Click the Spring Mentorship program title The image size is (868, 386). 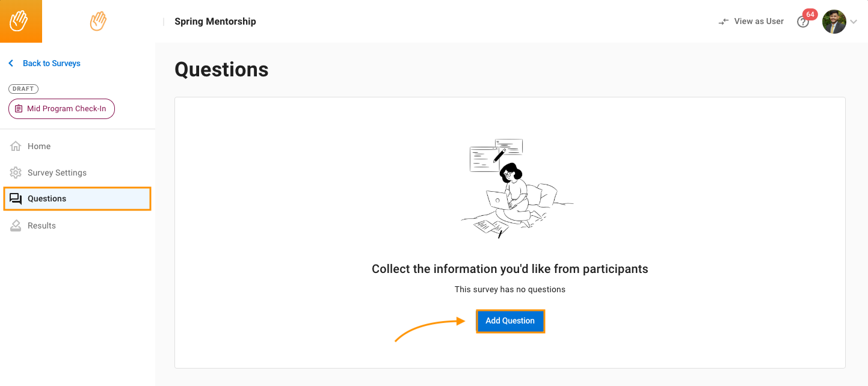pos(215,22)
